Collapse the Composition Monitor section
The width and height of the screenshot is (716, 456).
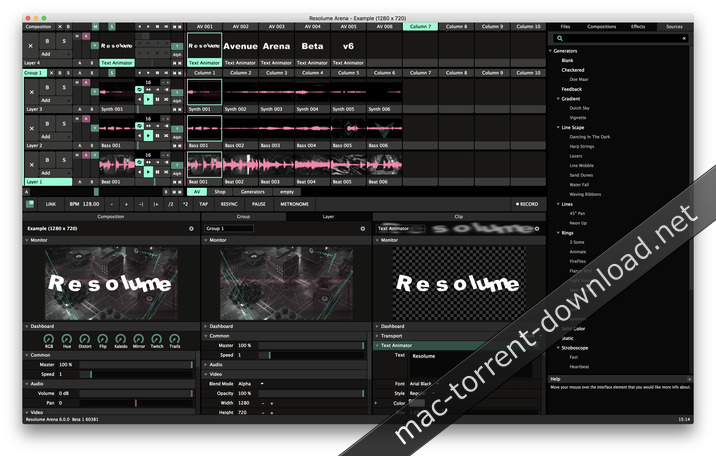[x=27, y=240]
